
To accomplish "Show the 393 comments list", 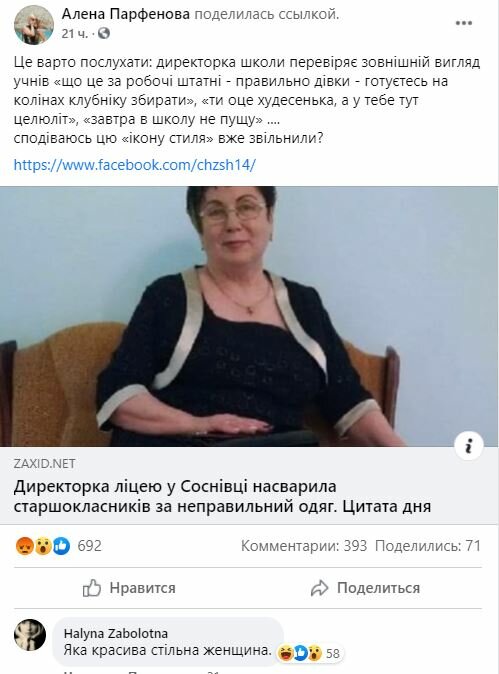I will 304,546.
